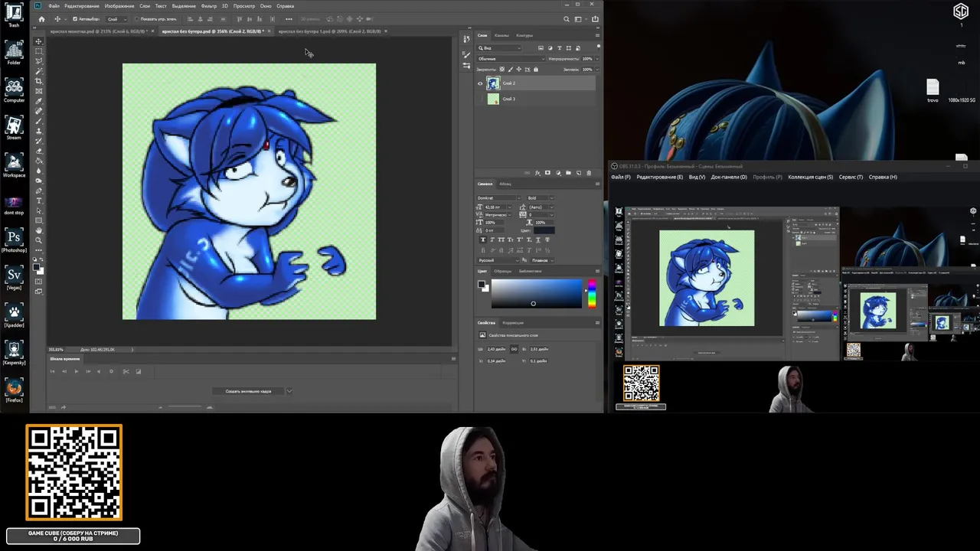Show layer Слой 3 visibility box
Image resolution: width=980 pixels, height=551 pixels.
480,99
